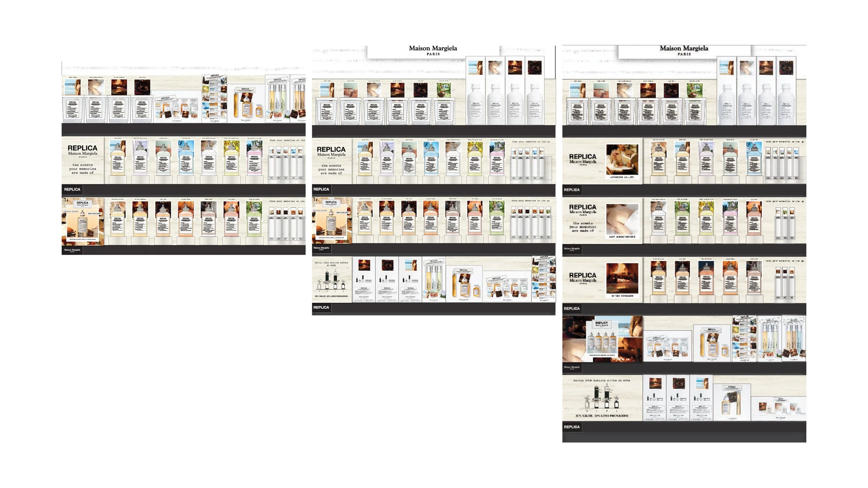Click the By the Fireplace polaroid sign in right display

click(622, 280)
